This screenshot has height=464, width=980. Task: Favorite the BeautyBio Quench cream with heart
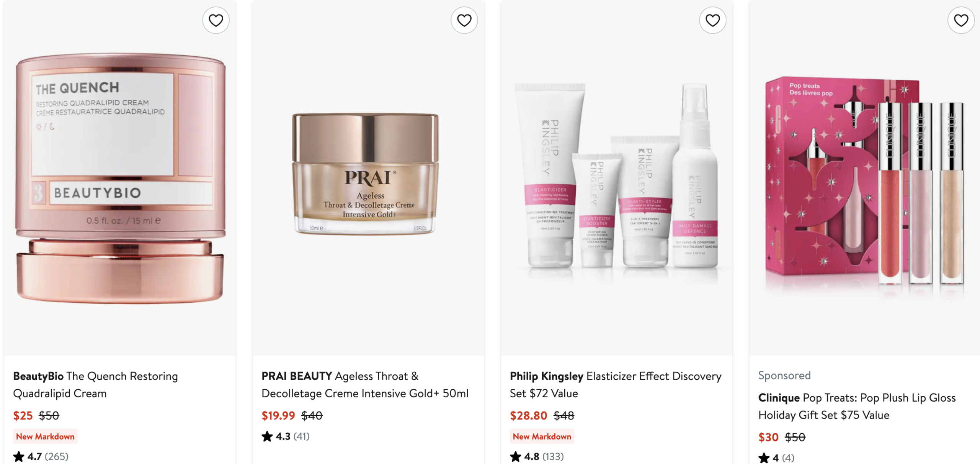[x=216, y=20]
